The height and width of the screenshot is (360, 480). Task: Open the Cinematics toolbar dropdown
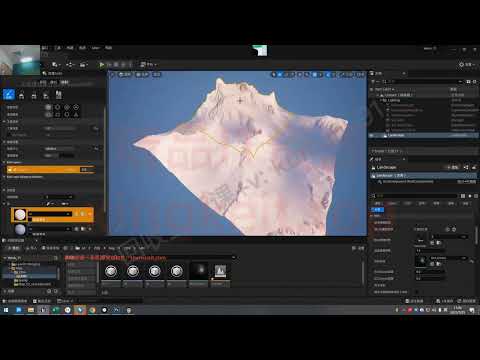(x=83, y=65)
